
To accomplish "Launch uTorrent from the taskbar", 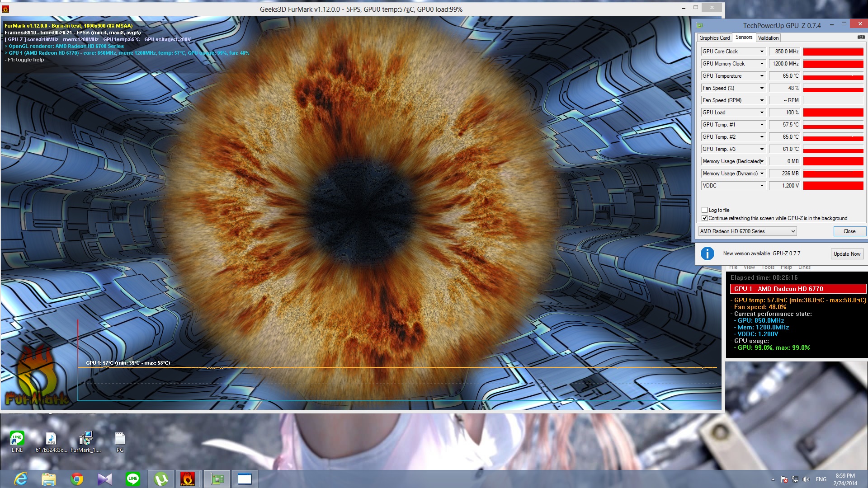I will point(160,479).
